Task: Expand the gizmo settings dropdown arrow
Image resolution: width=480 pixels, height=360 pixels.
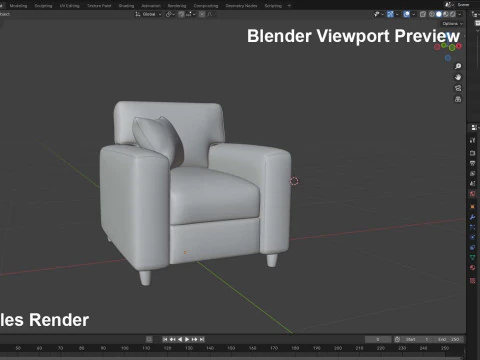Action: point(397,14)
